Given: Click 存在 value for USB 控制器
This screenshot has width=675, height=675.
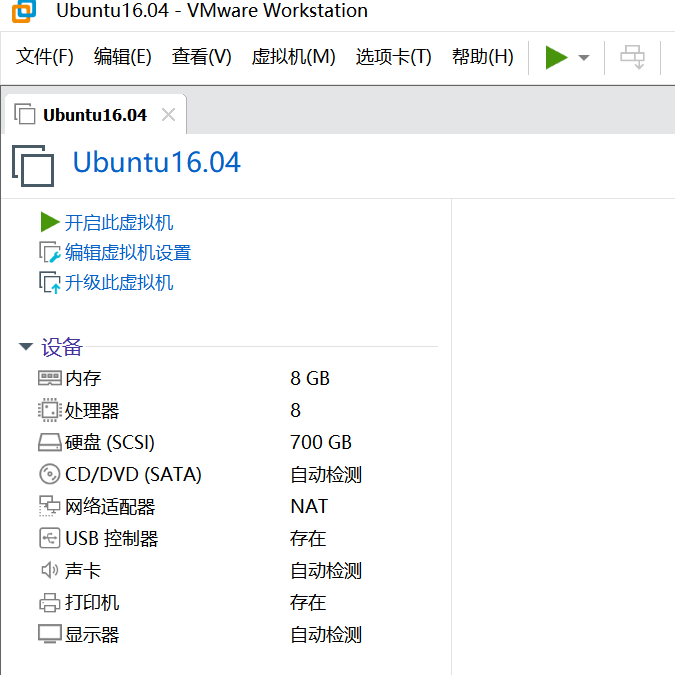Looking at the screenshot, I should (x=308, y=539).
